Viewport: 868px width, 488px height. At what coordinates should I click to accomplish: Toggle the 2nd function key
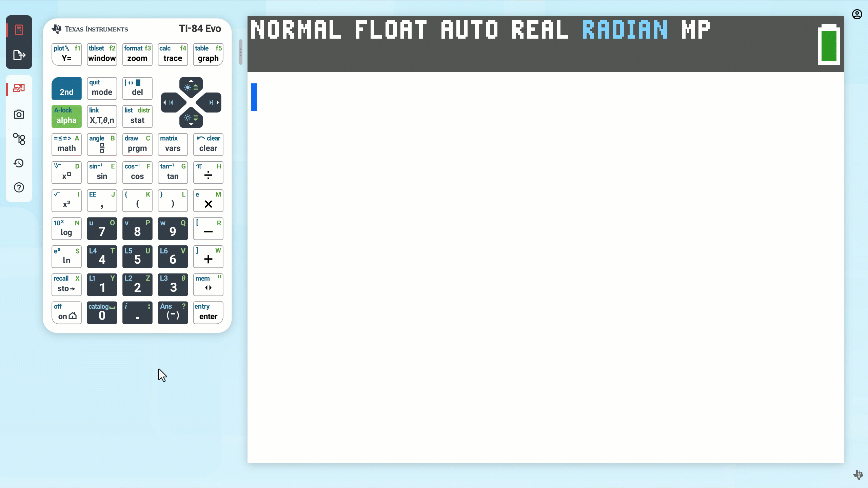click(67, 88)
